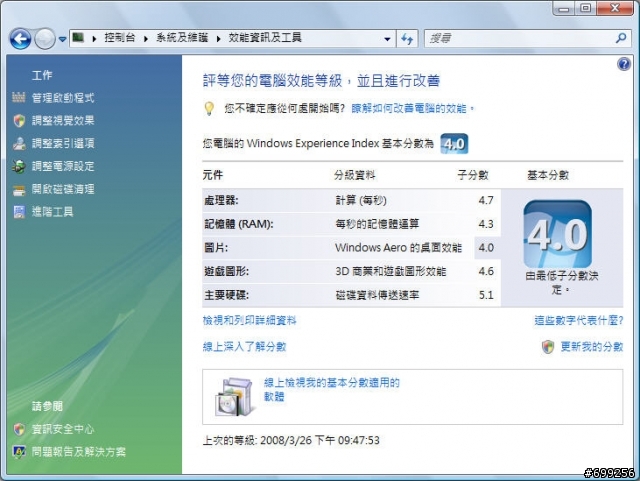Viewport: 640px width, 481px height.
Task: Click the 子分數 column header
Action: [x=473, y=175]
